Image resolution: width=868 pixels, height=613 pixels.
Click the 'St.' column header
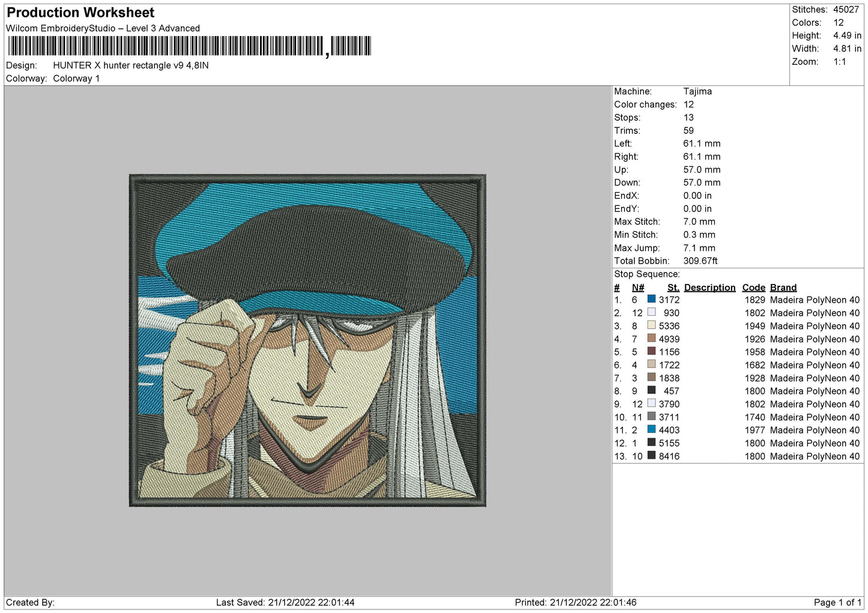click(x=673, y=288)
